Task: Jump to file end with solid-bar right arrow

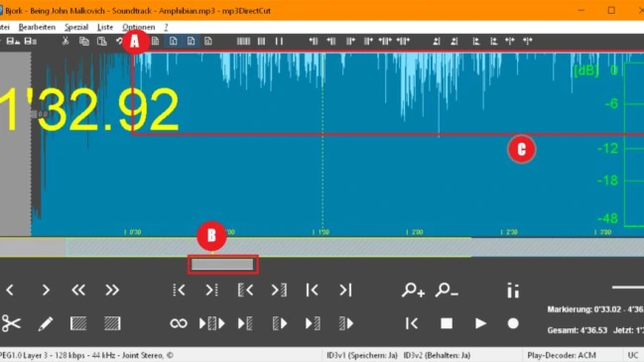Action: point(345,291)
